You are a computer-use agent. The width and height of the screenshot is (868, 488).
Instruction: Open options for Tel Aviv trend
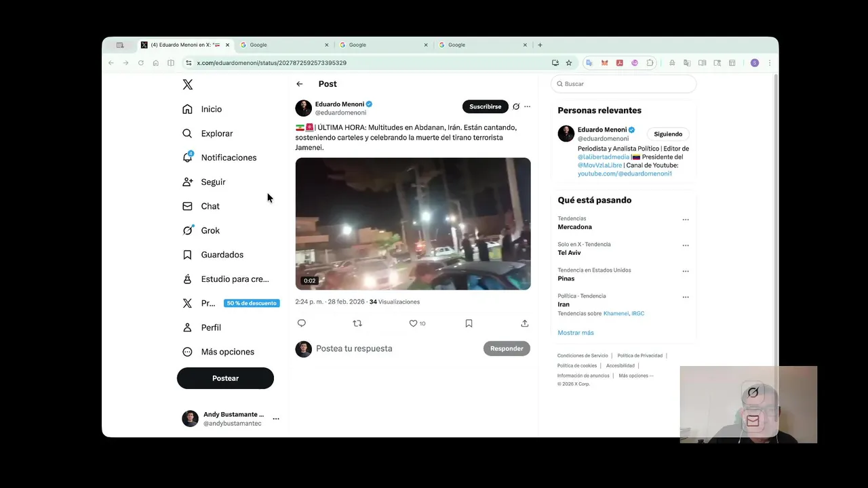686,245
